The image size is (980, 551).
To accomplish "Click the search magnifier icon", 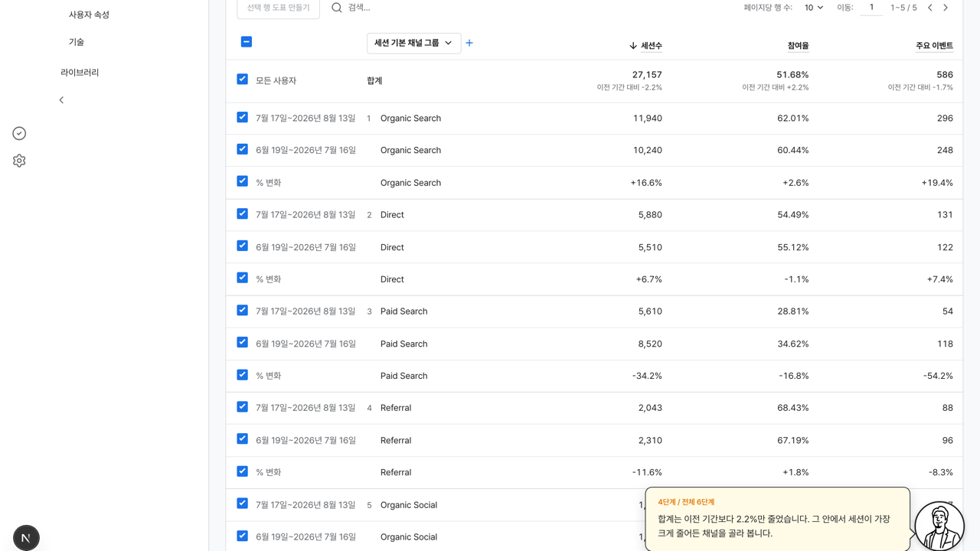I will click(x=337, y=8).
